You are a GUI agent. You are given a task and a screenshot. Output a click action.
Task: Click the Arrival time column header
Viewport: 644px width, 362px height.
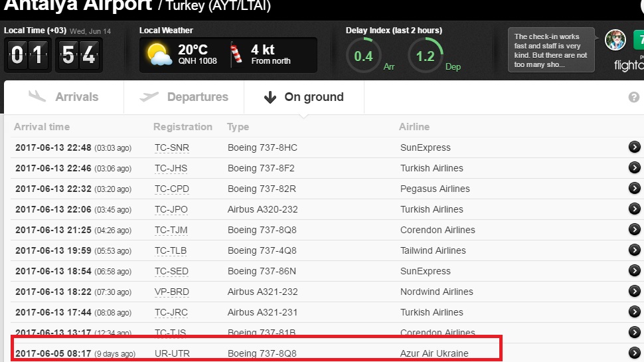click(x=42, y=127)
